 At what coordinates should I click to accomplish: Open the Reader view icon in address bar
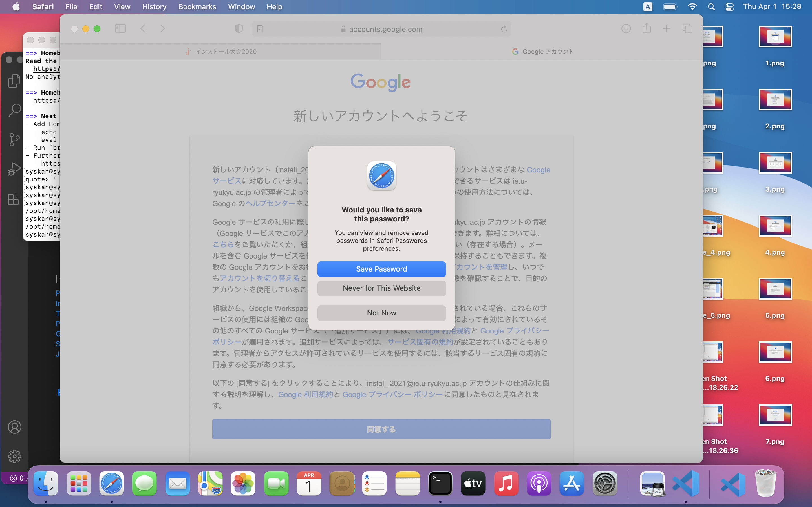click(260, 29)
